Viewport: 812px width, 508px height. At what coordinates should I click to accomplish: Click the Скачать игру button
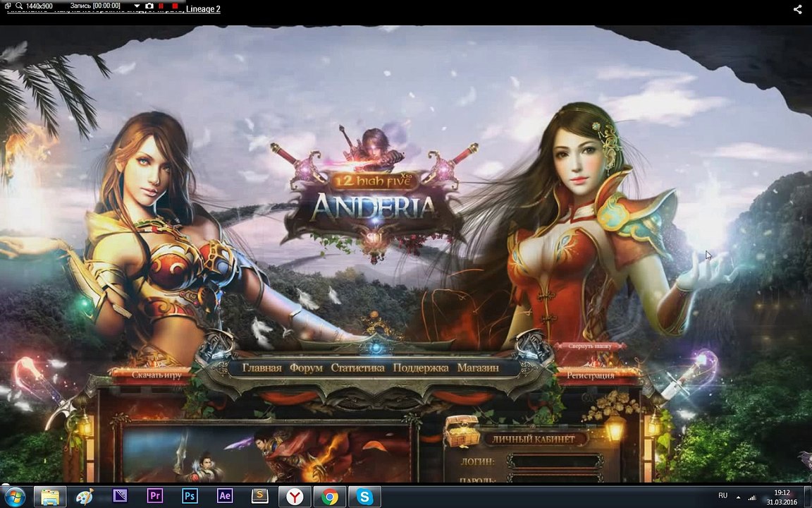coord(156,375)
